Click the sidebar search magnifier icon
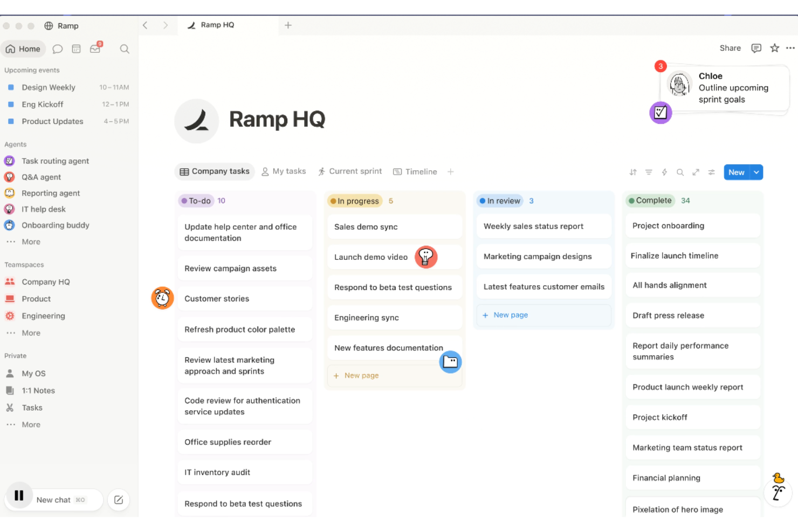Screen dimensions: 798x532 (x=125, y=49)
